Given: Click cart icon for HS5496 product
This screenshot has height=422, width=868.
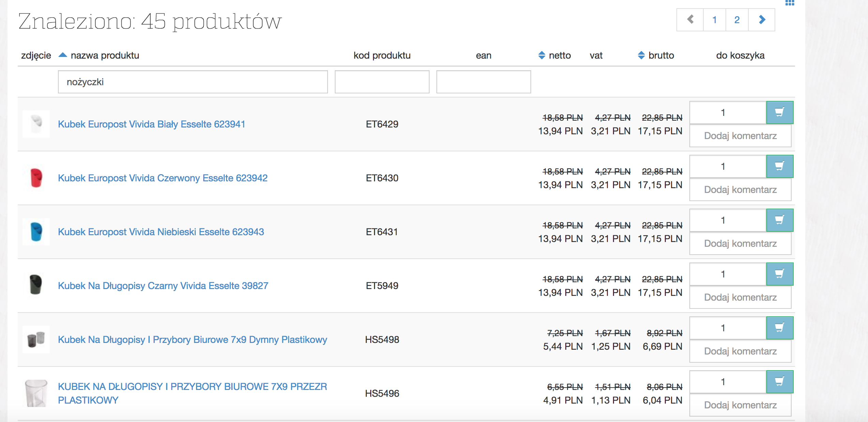Looking at the screenshot, I should tap(779, 382).
